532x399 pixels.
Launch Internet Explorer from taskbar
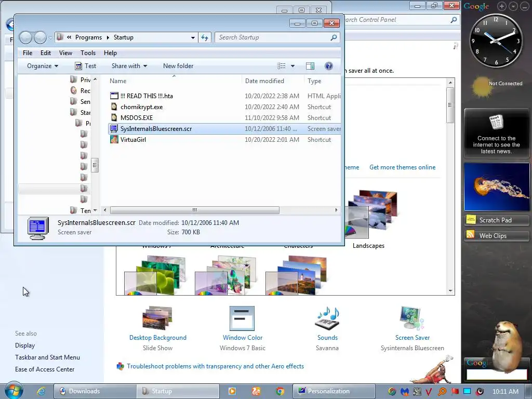coord(41,391)
